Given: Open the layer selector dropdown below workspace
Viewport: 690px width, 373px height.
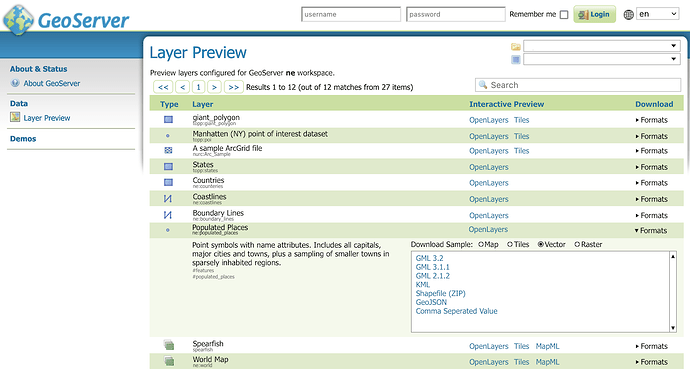Looking at the screenshot, I should point(602,59).
